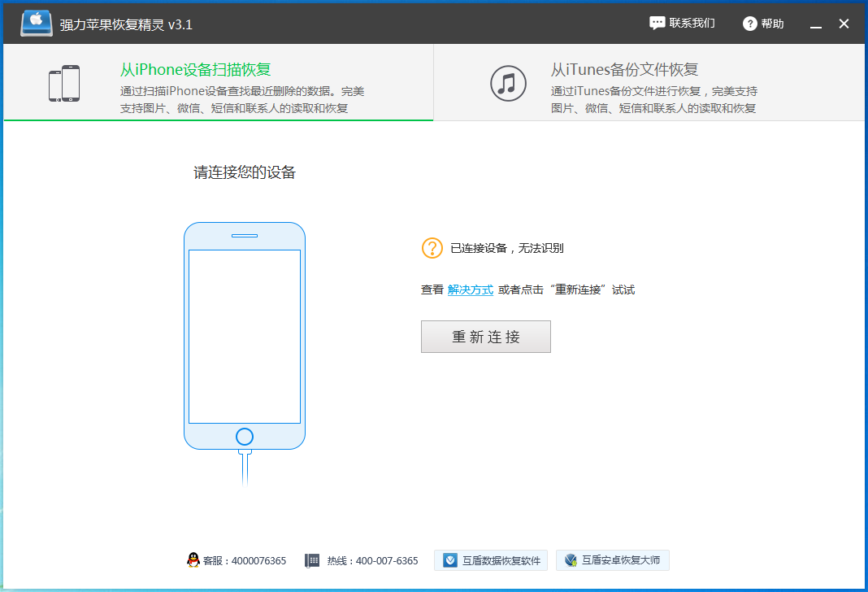Click the QQ penguin customer service icon
The height and width of the screenshot is (592, 868).
[193, 560]
